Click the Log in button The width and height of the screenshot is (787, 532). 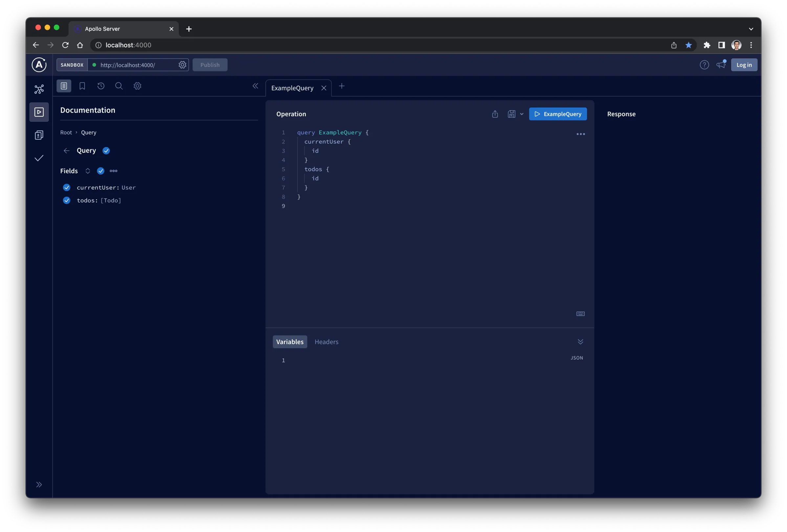[744, 65]
